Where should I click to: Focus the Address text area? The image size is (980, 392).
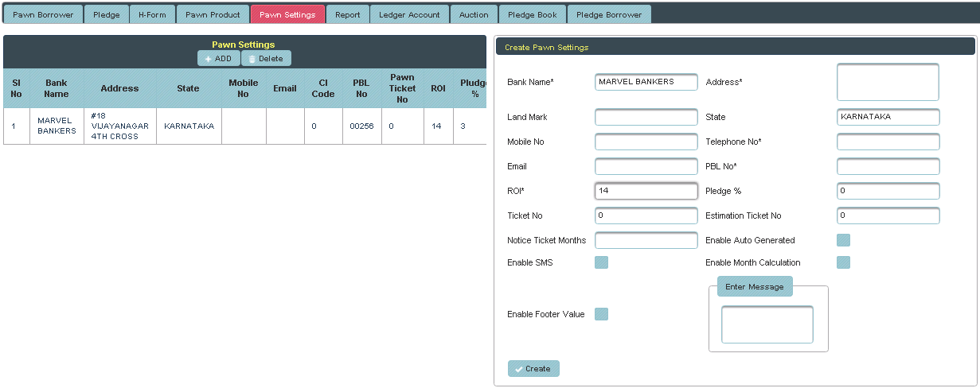click(x=888, y=82)
